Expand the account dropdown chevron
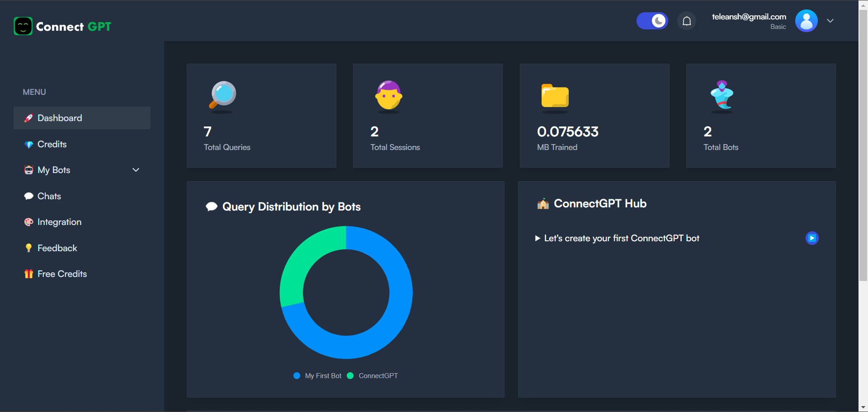 click(830, 21)
